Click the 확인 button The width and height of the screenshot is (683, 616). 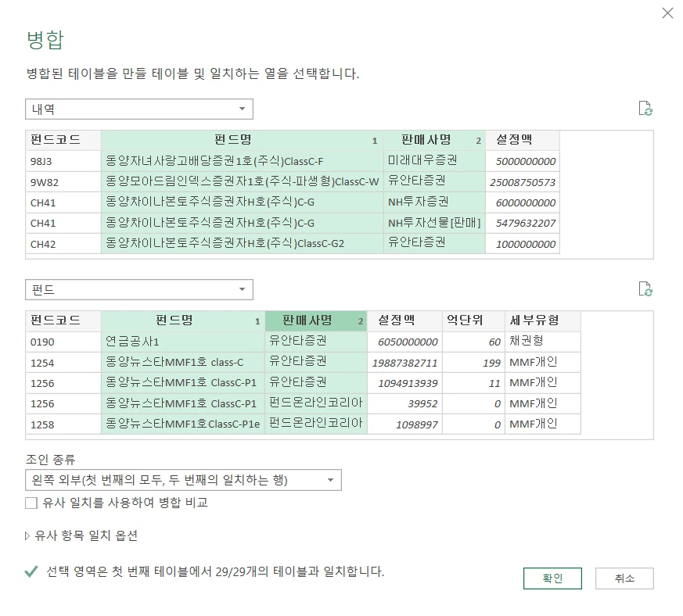coord(552,578)
